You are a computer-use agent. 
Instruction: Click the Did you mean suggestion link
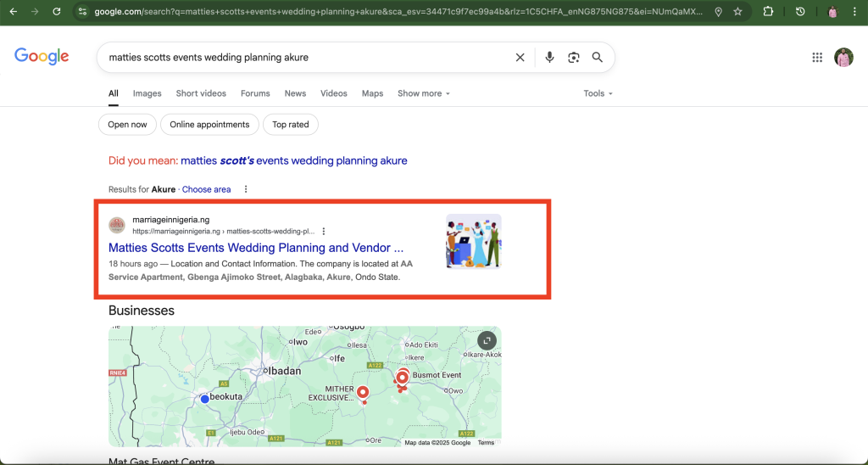pos(294,160)
